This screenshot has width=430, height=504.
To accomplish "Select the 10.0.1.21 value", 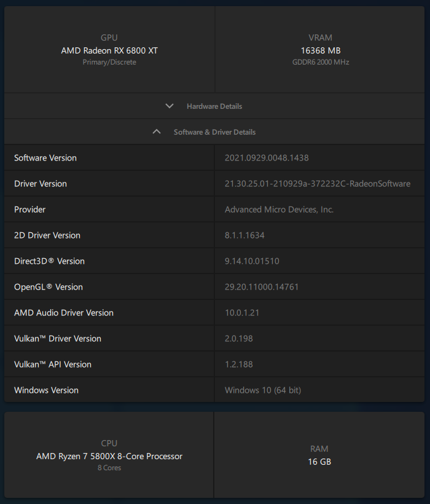I will (242, 313).
